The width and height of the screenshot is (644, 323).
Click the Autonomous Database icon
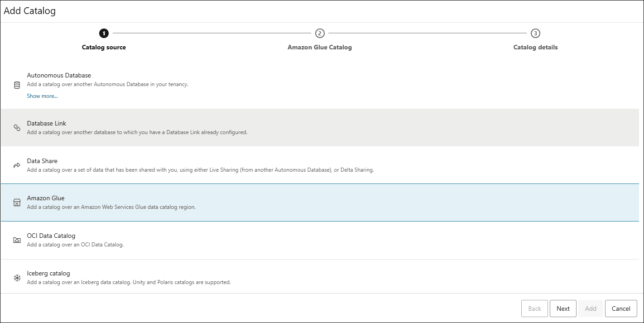(17, 85)
